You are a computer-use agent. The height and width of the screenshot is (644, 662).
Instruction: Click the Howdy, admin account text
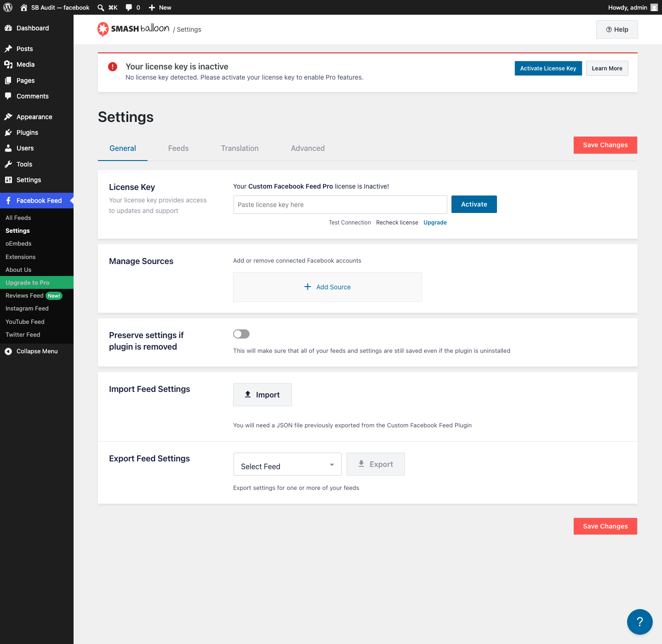(x=628, y=7)
